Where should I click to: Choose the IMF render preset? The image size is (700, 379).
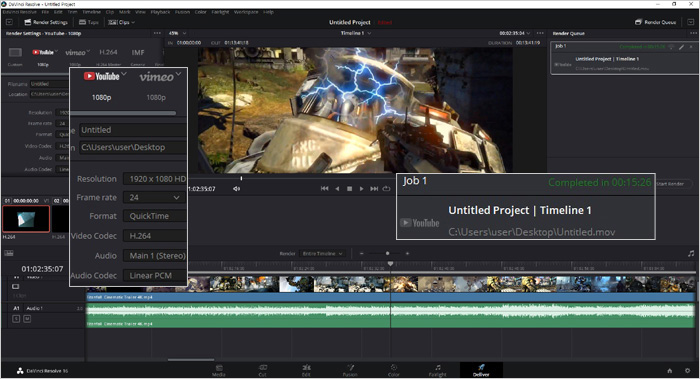[x=138, y=52]
